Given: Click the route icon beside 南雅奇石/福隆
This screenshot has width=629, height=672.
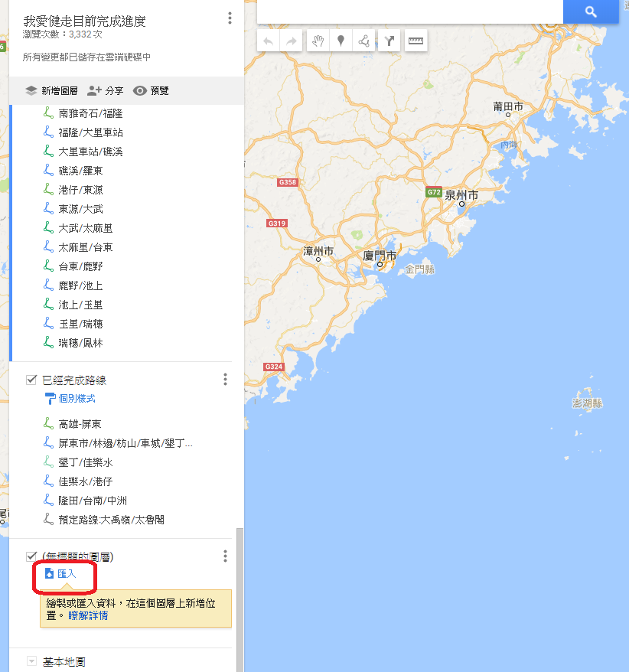Looking at the screenshot, I should coord(48,113).
